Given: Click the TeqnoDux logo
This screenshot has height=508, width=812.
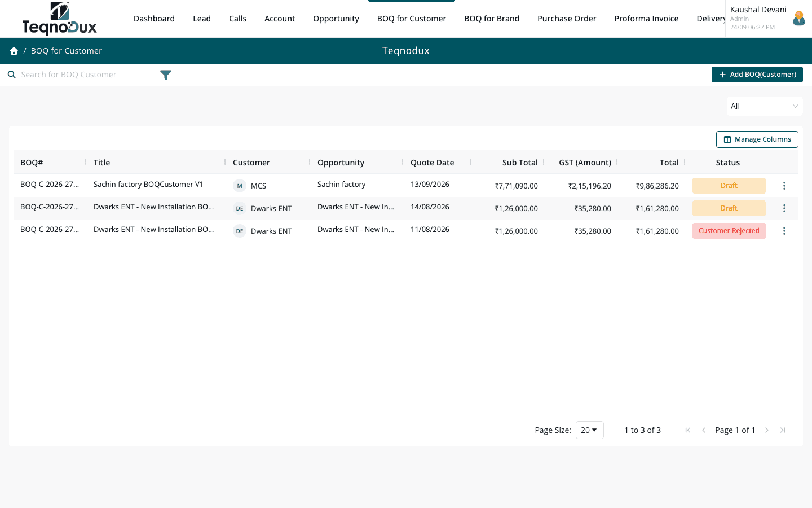Looking at the screenshot, I should click(60, 19).
